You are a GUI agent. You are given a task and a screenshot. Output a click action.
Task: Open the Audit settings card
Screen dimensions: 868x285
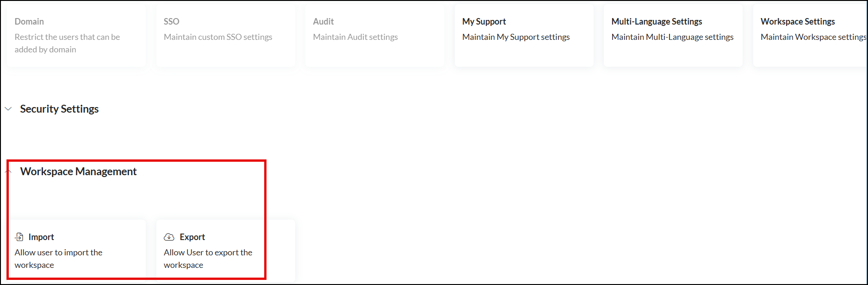click(374, 36)
